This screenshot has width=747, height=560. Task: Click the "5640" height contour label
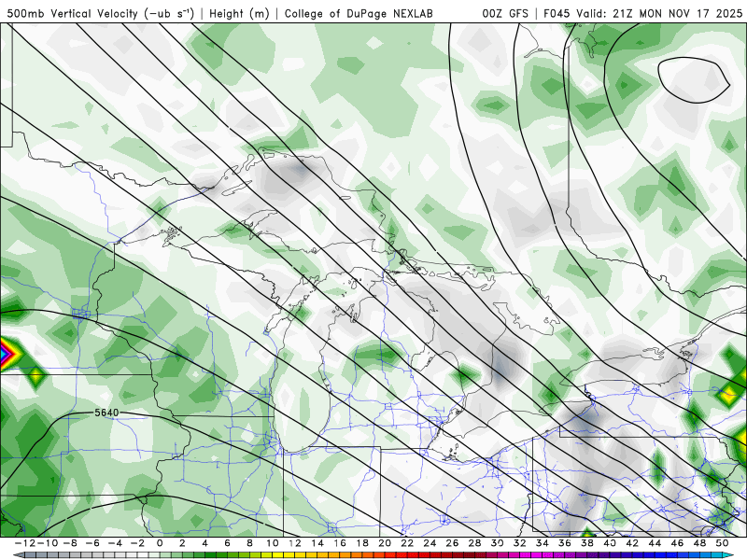click(x=106, y=413)
